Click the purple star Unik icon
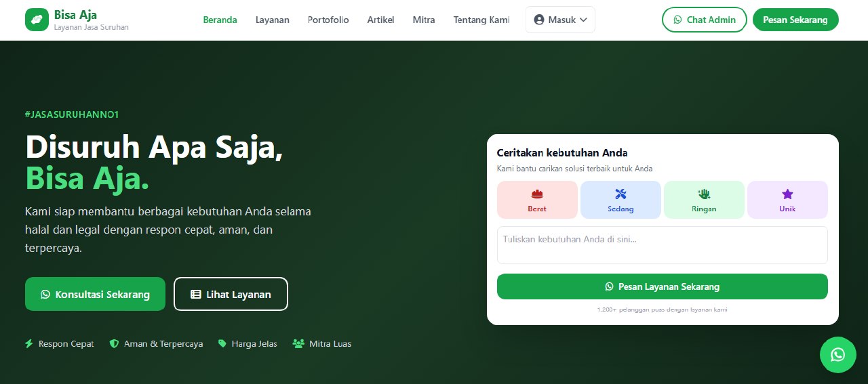Viewport: 868px width, 384px height. (787, 194)
